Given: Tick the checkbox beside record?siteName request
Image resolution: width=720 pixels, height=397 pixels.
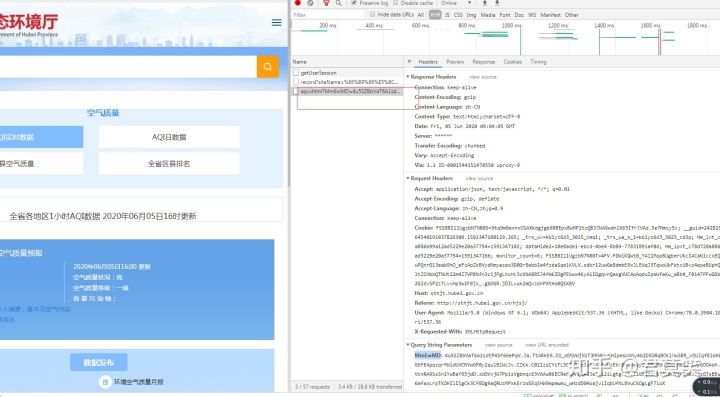Looking at the screenshot, I should (296, 82).
